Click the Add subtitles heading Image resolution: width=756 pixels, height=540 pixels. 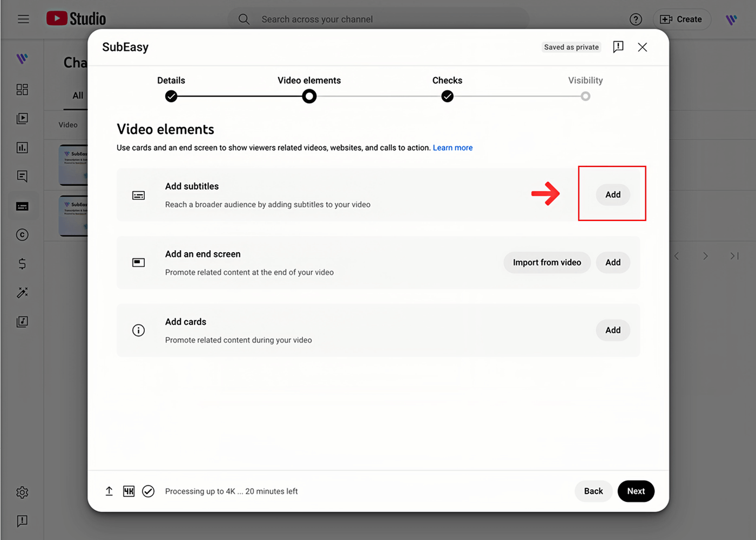coord(192,186)
